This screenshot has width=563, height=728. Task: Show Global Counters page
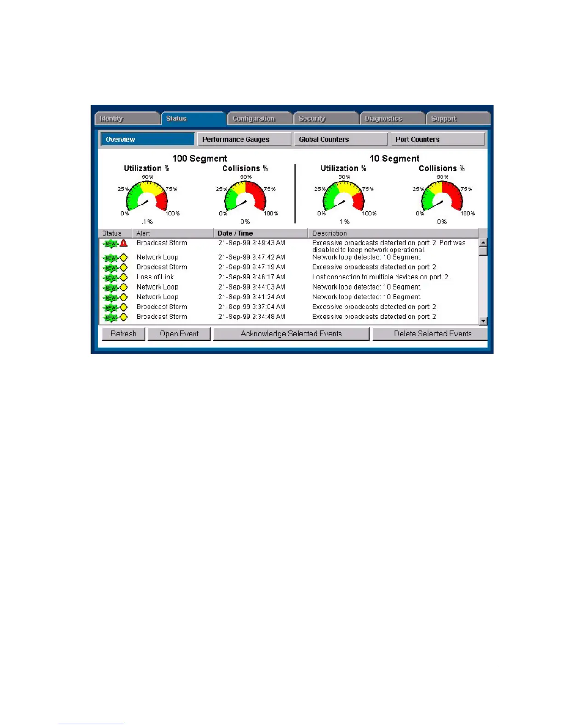tap(341, 139)
